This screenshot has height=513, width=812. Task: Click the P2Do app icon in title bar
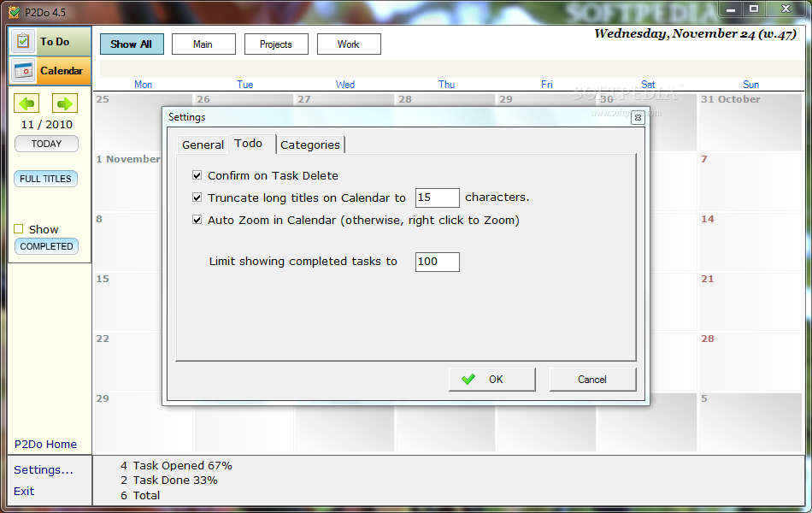point(14,12)
